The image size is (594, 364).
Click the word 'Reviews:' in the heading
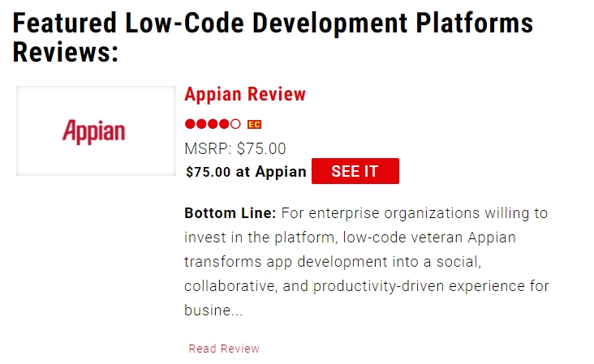[66, 52]
